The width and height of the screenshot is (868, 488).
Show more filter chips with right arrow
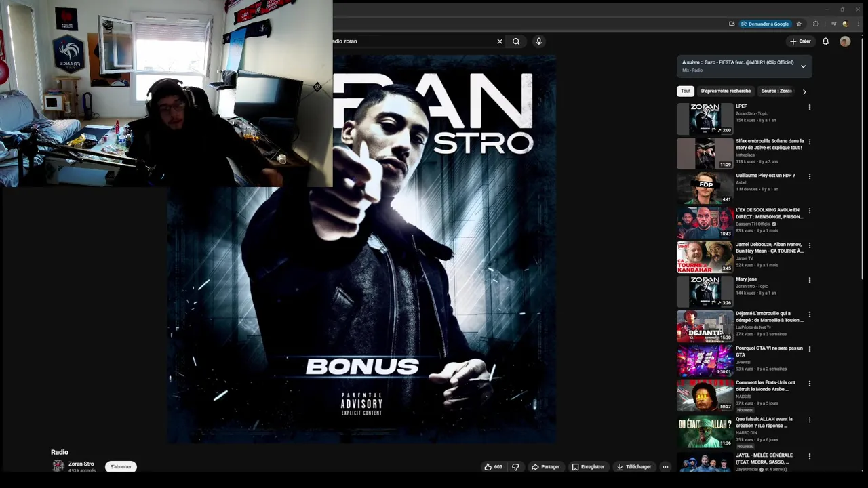[x=804, y=91]
